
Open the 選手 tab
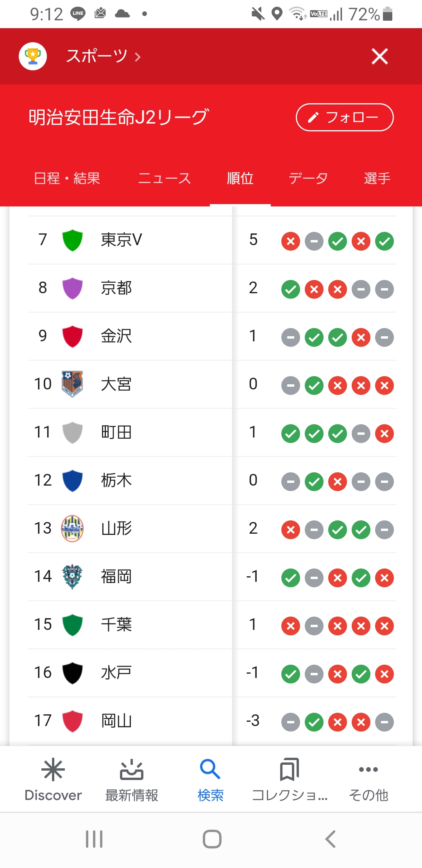click(x=377, y=178)
